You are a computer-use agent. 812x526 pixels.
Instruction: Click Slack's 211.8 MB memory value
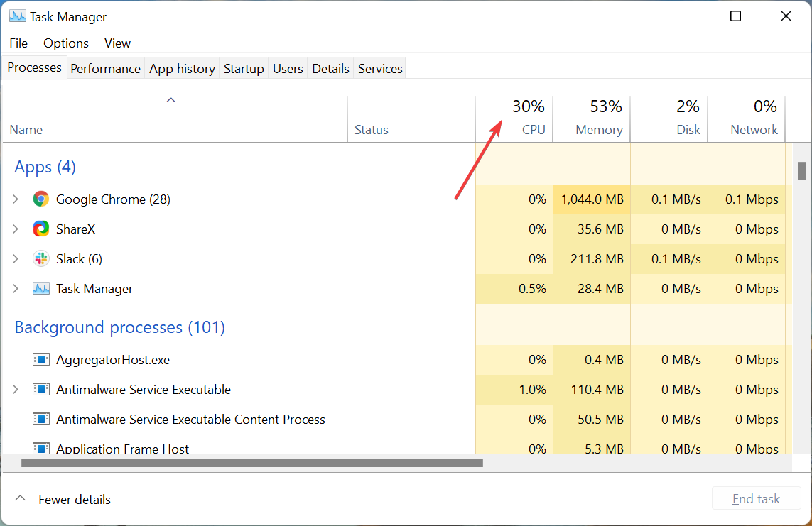pos(597,258)
